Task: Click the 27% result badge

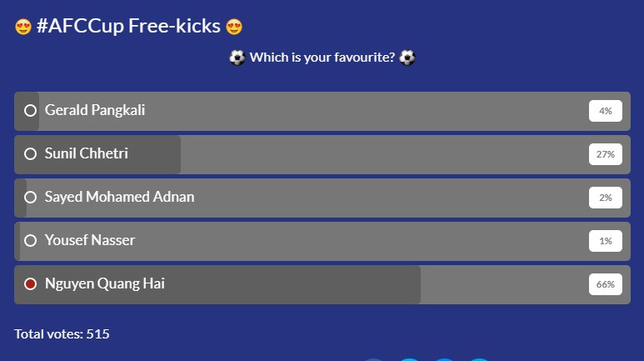Action: (606, 154)
